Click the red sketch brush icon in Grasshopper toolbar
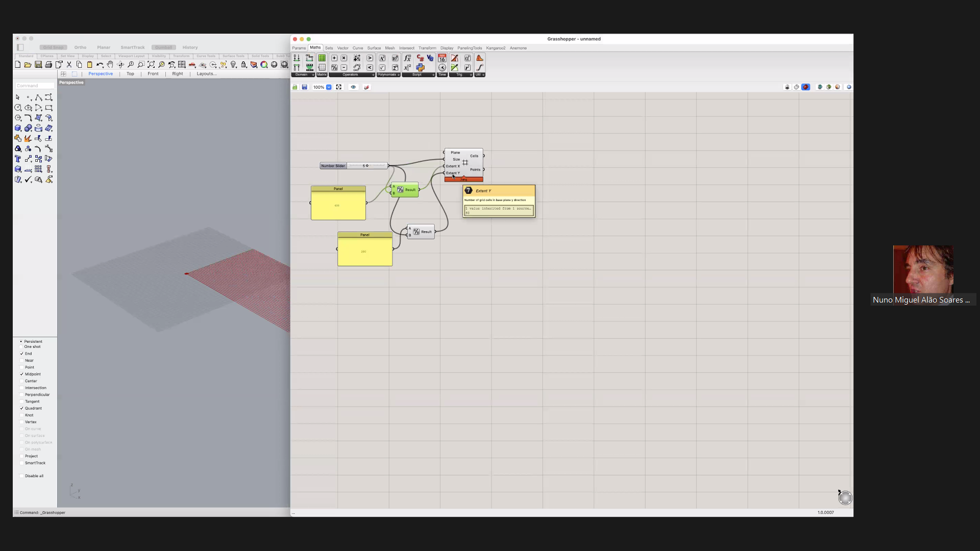This screenshot has width=980, height=551. point(366,87)
